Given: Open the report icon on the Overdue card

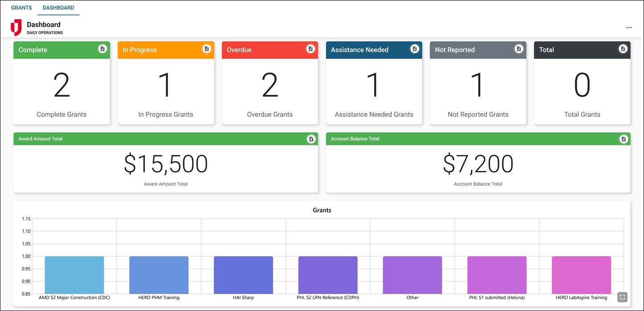Looking at the screenshot, I should [x=310, y=49].
